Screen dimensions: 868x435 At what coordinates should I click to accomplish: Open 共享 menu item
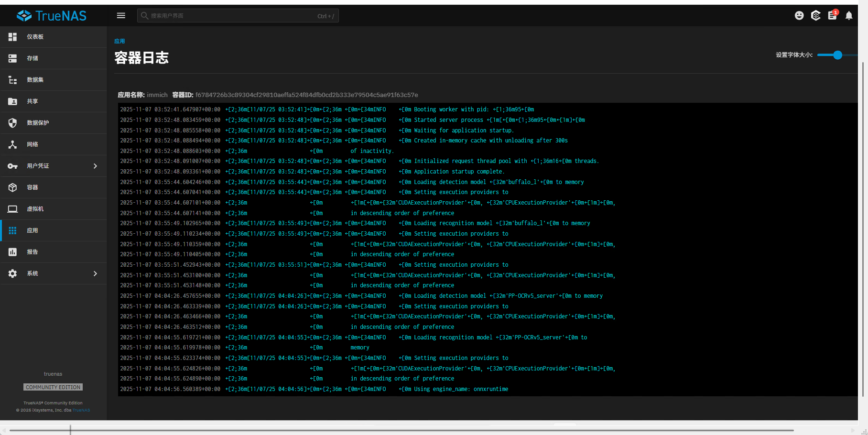tap(53, 101)
